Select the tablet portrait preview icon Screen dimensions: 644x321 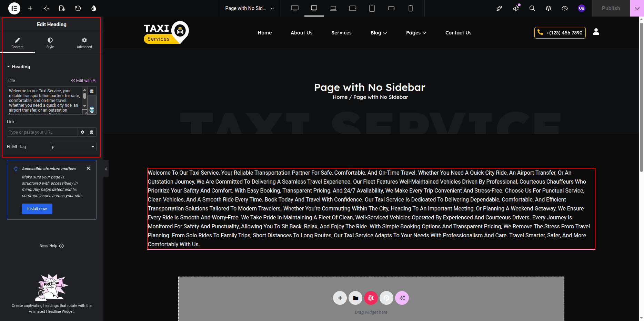tap(372, 8)
